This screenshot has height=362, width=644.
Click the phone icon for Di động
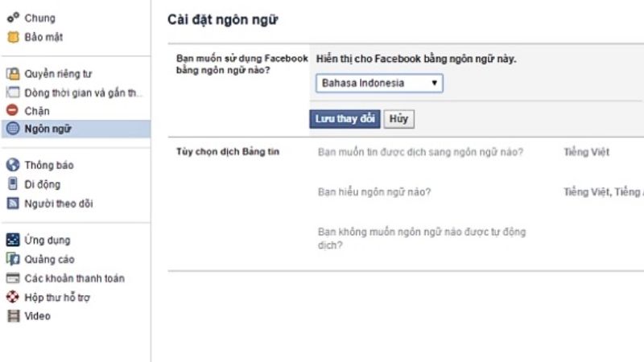(x=13, y=184)
